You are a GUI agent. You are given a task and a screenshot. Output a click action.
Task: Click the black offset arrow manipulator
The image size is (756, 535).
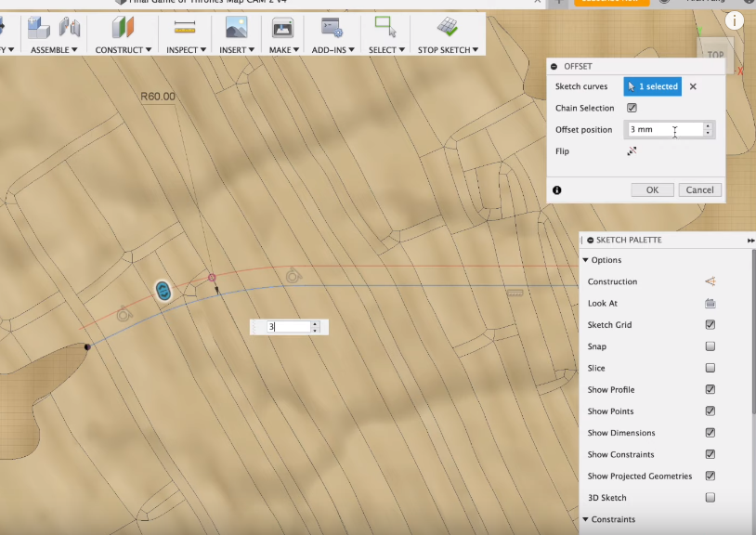point(217,289)
